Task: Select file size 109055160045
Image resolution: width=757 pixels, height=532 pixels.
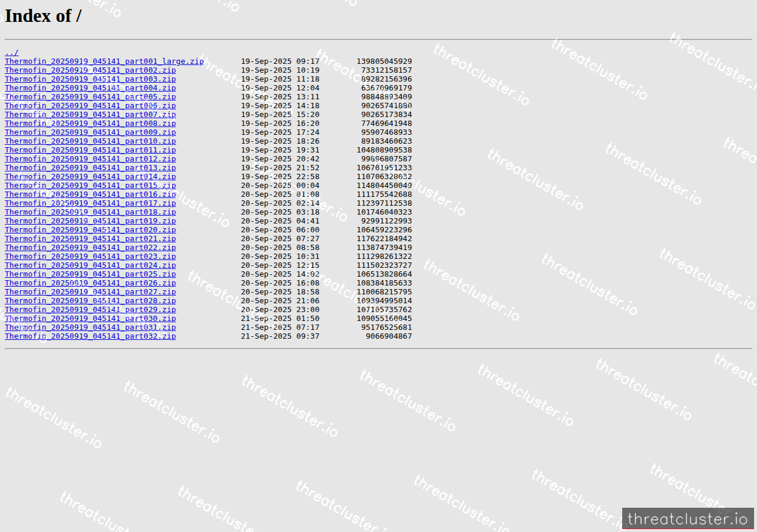Action: pyautogui.click(x=384, y=319)
